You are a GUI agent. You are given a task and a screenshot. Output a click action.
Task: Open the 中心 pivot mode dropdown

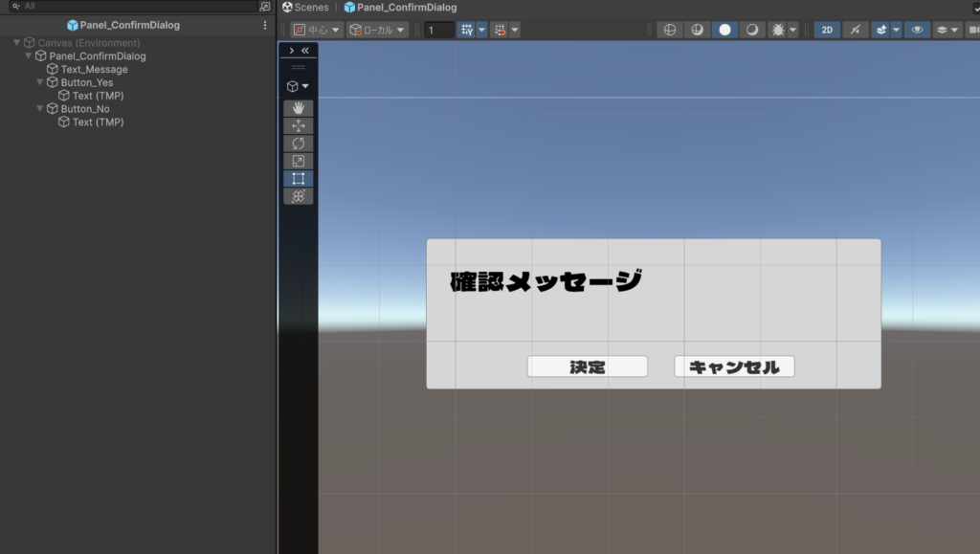[317, 30]
